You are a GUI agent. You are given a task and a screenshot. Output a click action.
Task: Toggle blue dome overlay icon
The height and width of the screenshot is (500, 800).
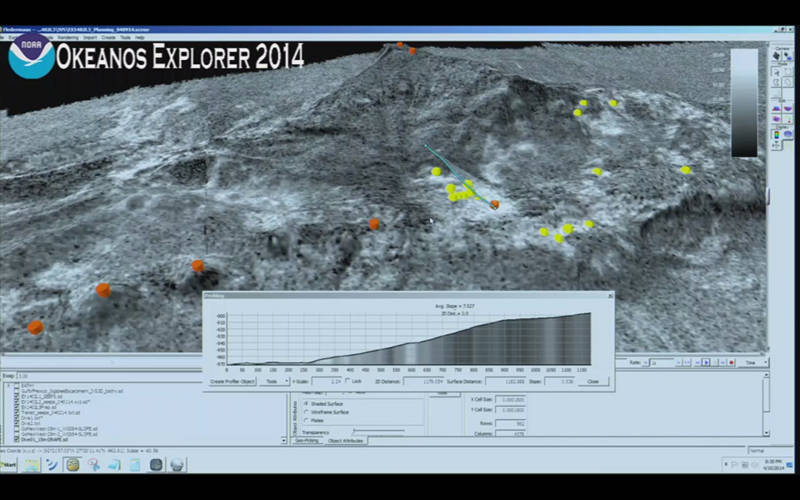point(788,133)
